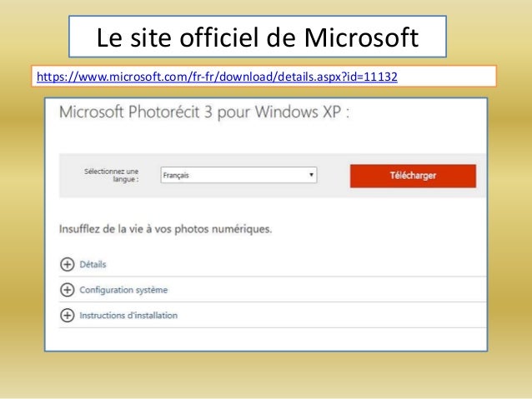Expand Instructions d'installation plus icon

pos(68,315)
